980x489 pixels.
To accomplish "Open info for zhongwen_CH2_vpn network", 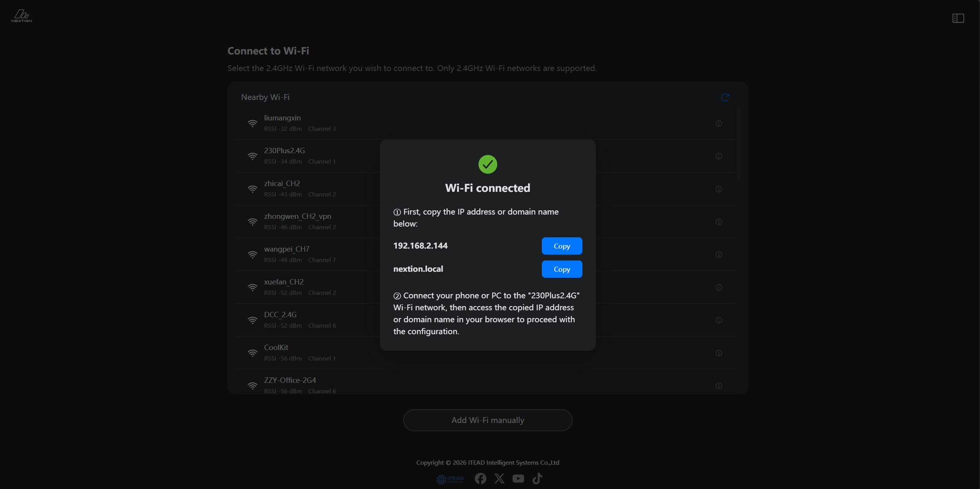I will click(x=719, y=222).
